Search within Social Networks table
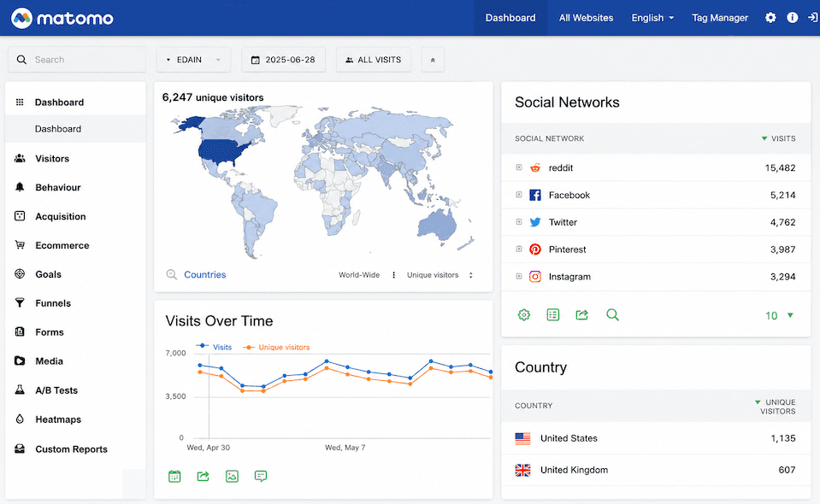The width and height of the screenshot is (820, 504). (612, 315)
